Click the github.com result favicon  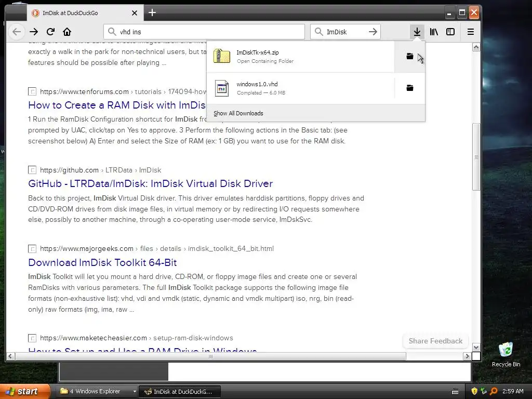coord(32,170)
